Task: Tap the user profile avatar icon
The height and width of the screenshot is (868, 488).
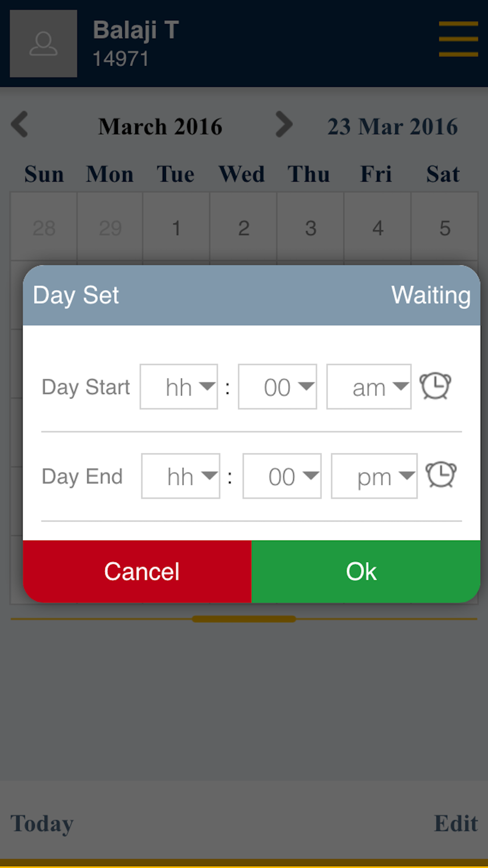Action: tap(43, 43)
